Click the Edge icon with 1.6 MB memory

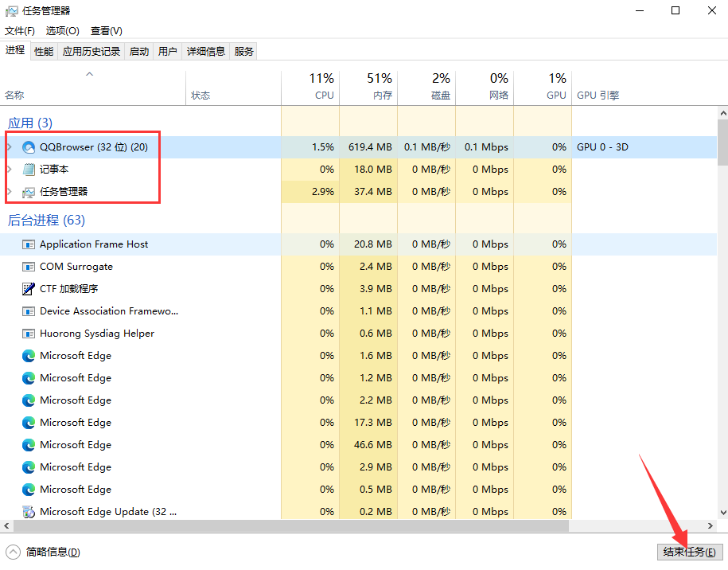(x=29, y=356)
